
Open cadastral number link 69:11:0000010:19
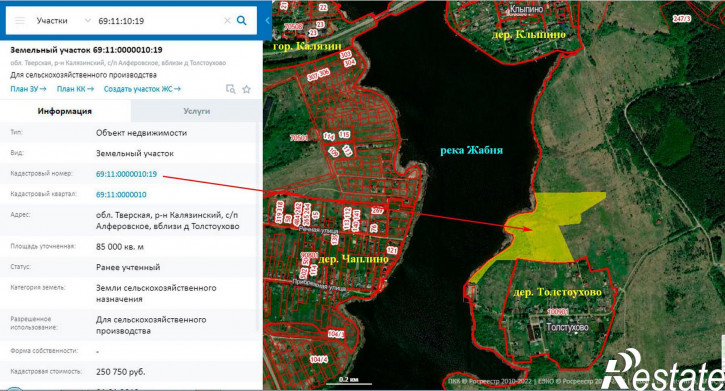(x=126, y=174)
